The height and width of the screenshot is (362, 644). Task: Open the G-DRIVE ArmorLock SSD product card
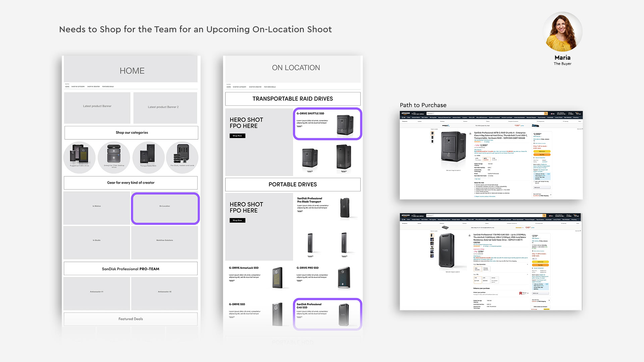259,278
